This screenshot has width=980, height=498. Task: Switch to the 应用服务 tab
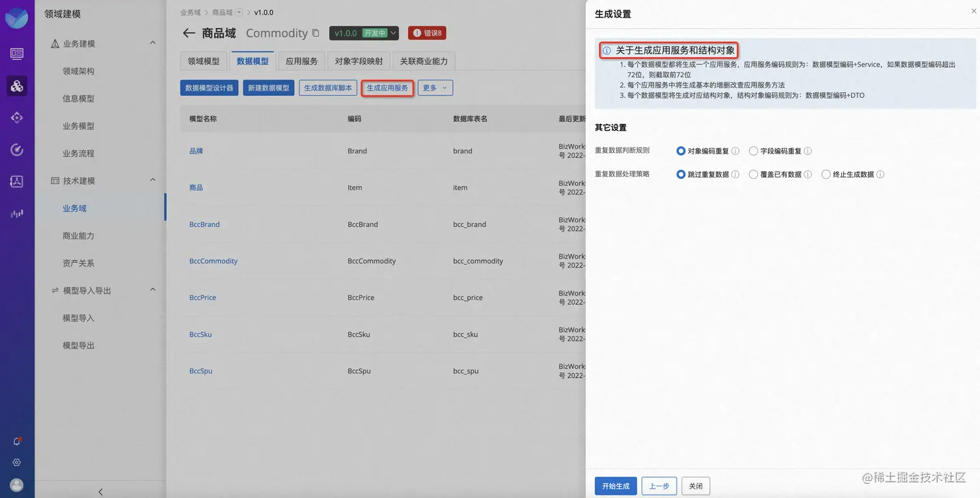tap(301, 62)
